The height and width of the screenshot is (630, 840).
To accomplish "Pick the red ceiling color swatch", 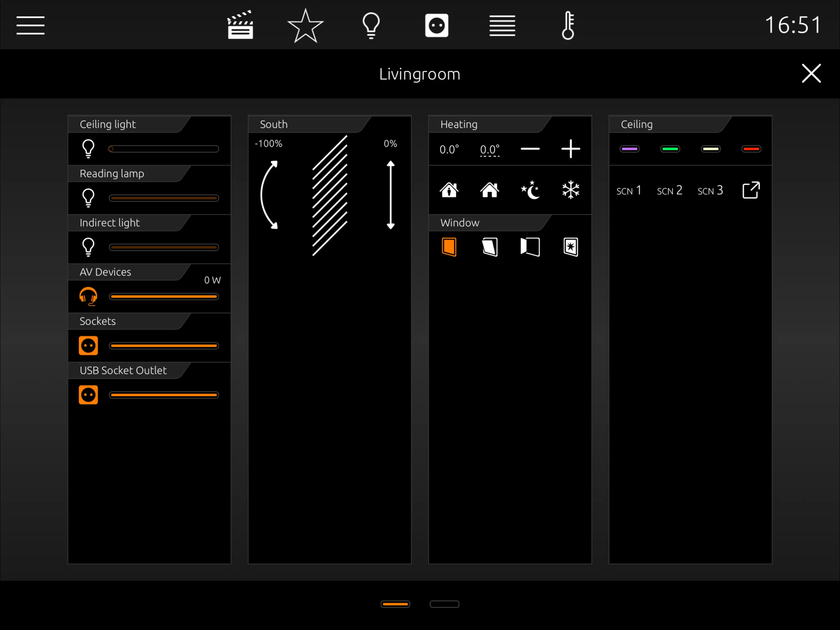I will point(751,149).
